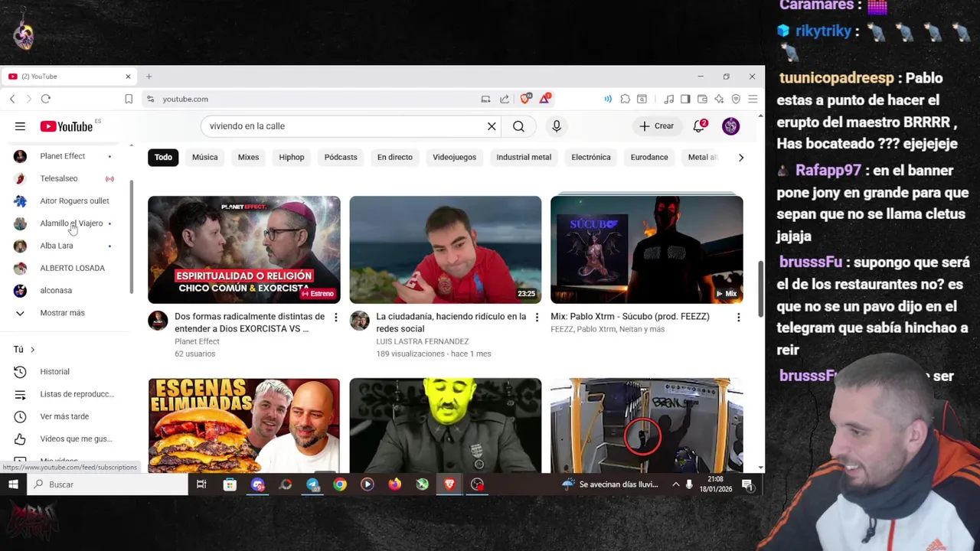The width and height of the screenshot is (980, 551).
Task: Open Google Chrome from the taskbar
Action: [x=340, y=484]
